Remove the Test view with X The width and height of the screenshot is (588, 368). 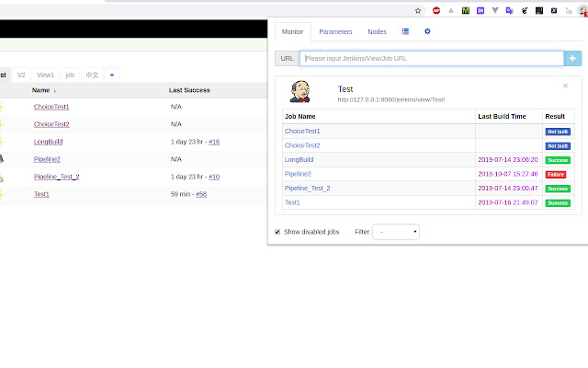[565, 86]
